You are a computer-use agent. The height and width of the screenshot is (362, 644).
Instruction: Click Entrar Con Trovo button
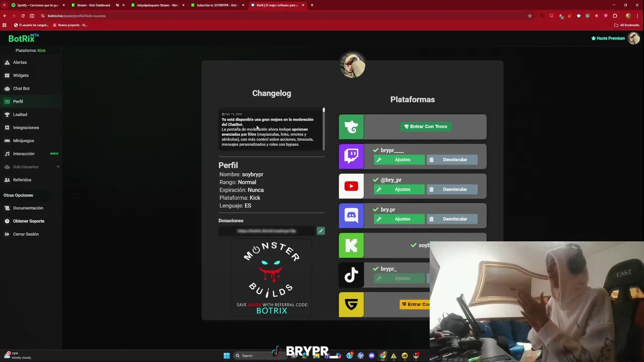(426, 127)
